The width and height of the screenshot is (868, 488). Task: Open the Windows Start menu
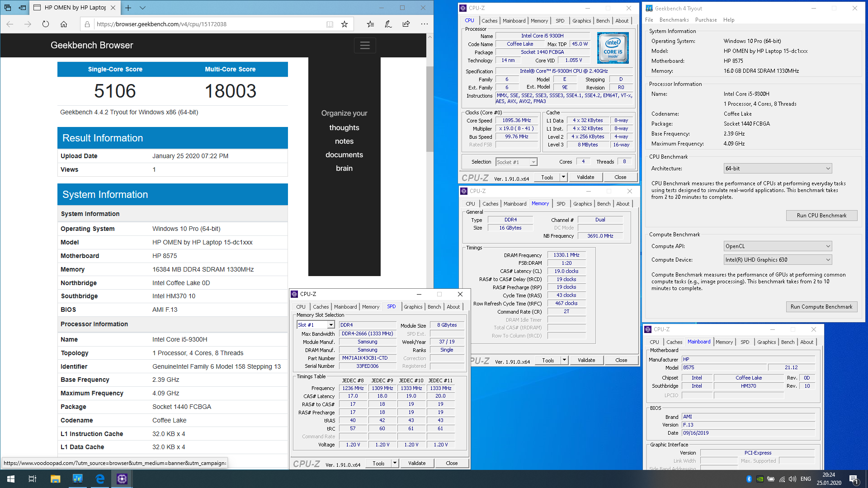pyautogui.click(x=11, y=479)
